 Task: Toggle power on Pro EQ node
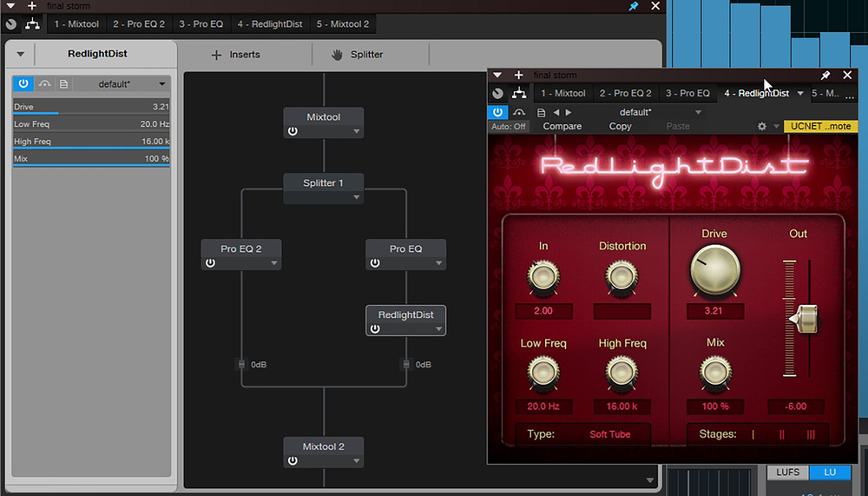click(x=375, y=263)
